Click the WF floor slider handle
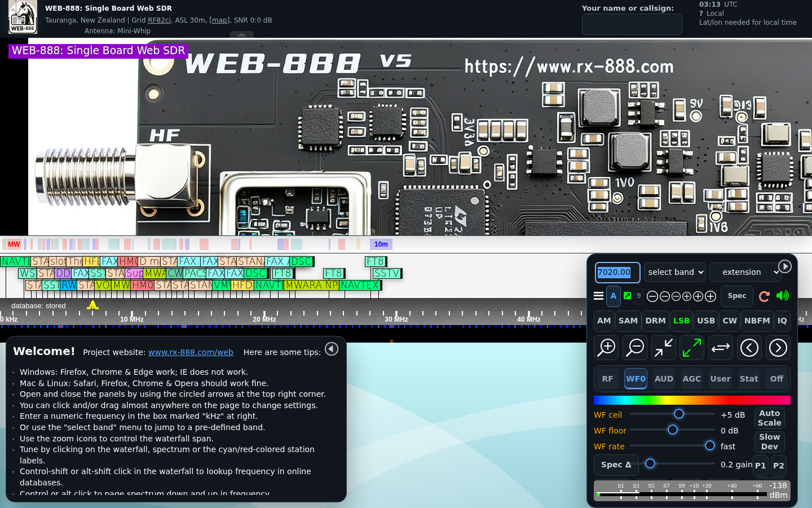This screenshot has width=812, height=508. point(673,430)
